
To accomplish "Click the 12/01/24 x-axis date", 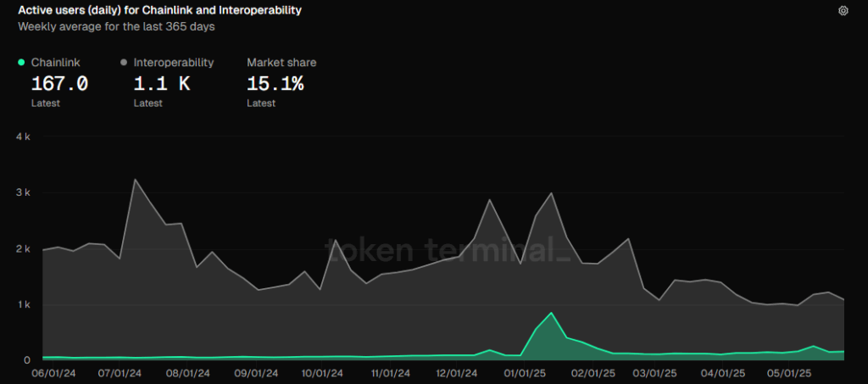I will pyautogui.click(x=455, y=373).
